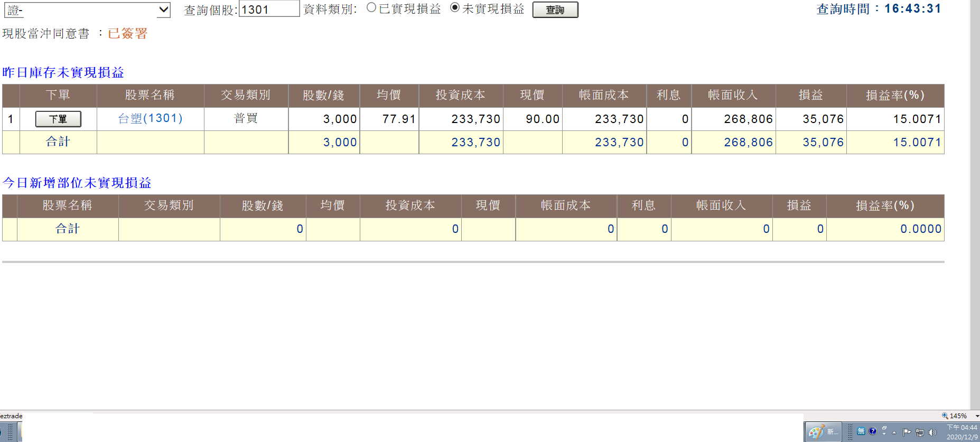Open the volume speaker tray icon

pos(932,432)
